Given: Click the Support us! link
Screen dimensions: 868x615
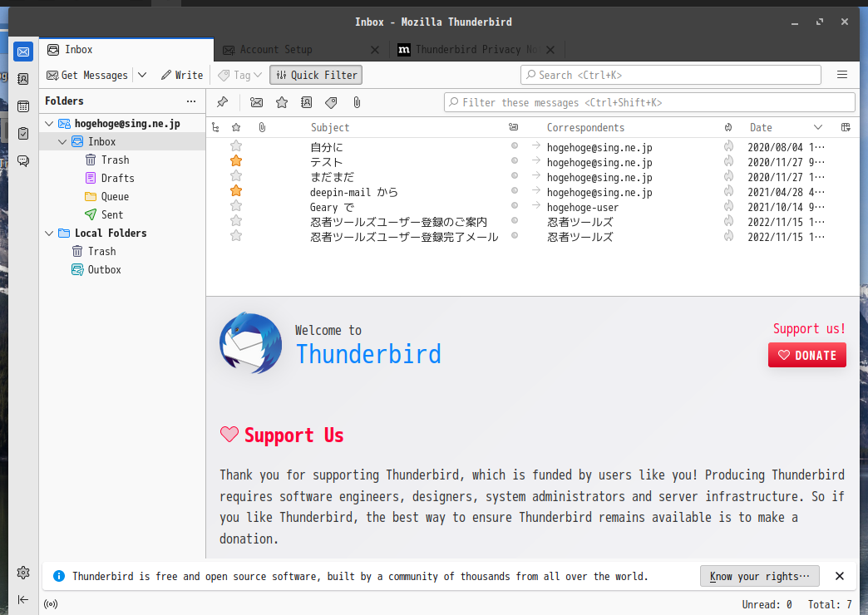Looking at the screenshot, I should (x=809, y=329).
